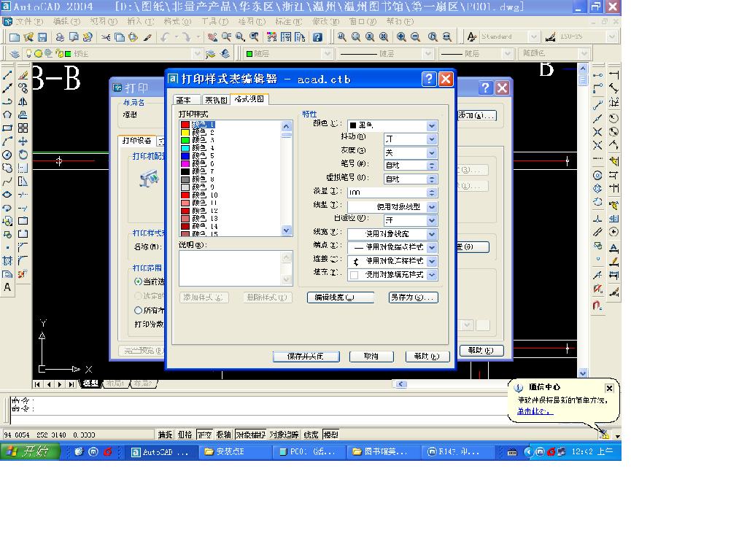Viewport: 747px width, 560px height.
Task: Select the Erase tool in Modify toolbar
Action: point(23,75)
